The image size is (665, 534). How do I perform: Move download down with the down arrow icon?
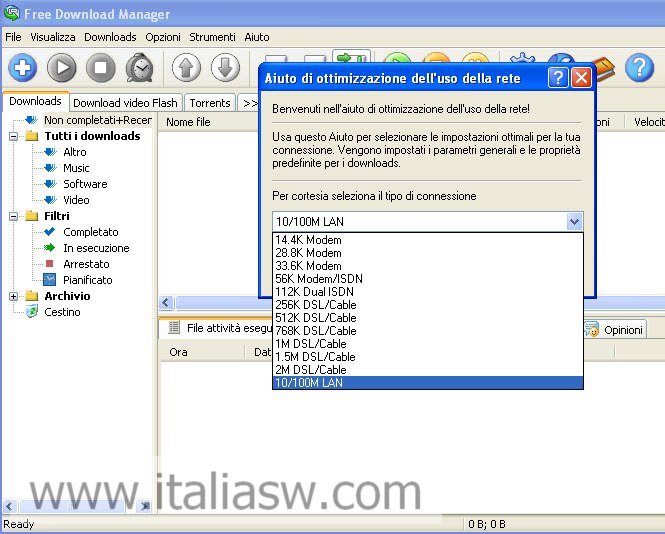(225, 67)
